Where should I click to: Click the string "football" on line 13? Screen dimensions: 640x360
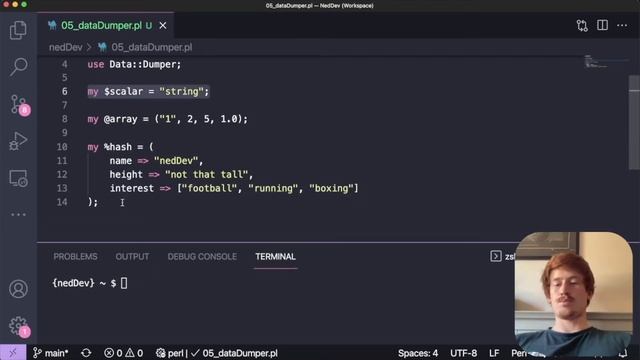pyautogui.click(x=210, y=189)
